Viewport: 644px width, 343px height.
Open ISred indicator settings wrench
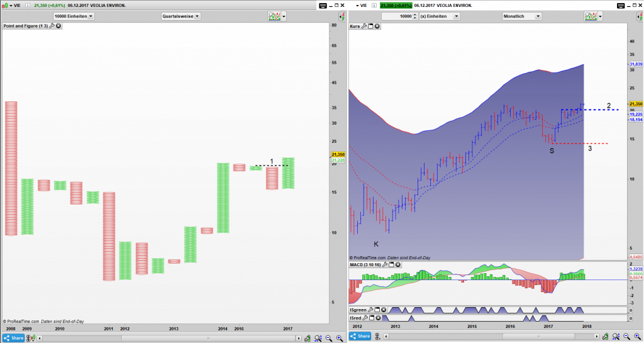(365, 318)
